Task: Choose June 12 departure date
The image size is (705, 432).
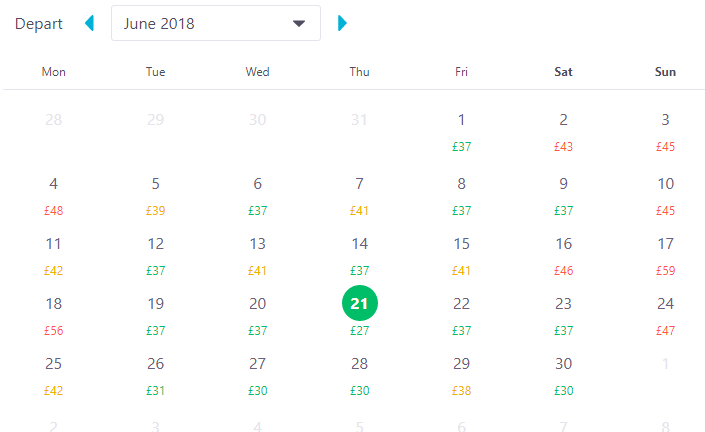Action: pyautogui.click(x=156, y=254)
